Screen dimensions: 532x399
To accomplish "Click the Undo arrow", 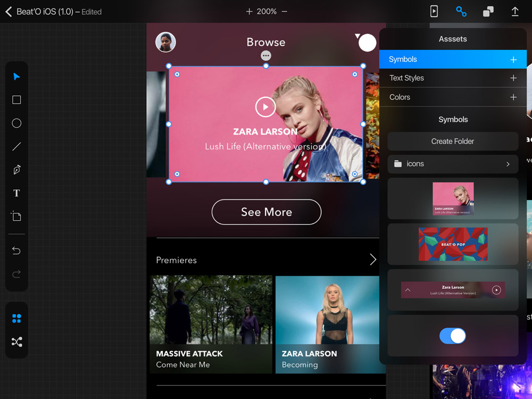I will (x=16, y=251).
